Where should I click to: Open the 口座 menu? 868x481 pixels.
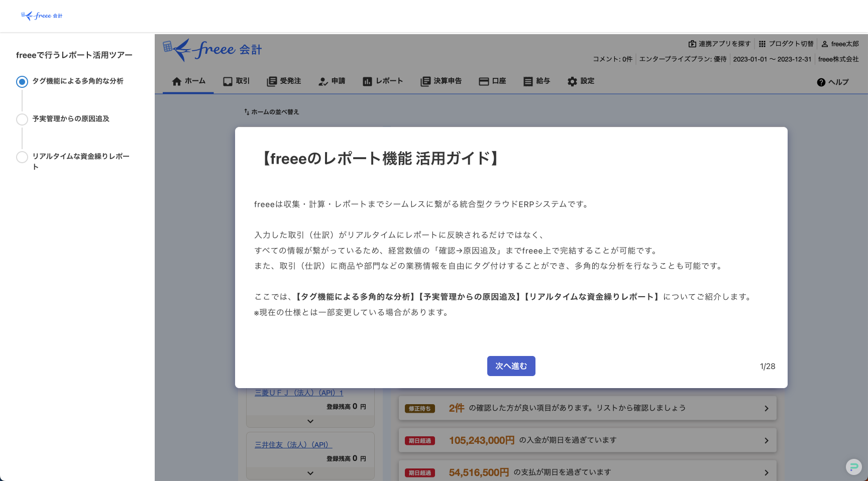pos(492,81)
